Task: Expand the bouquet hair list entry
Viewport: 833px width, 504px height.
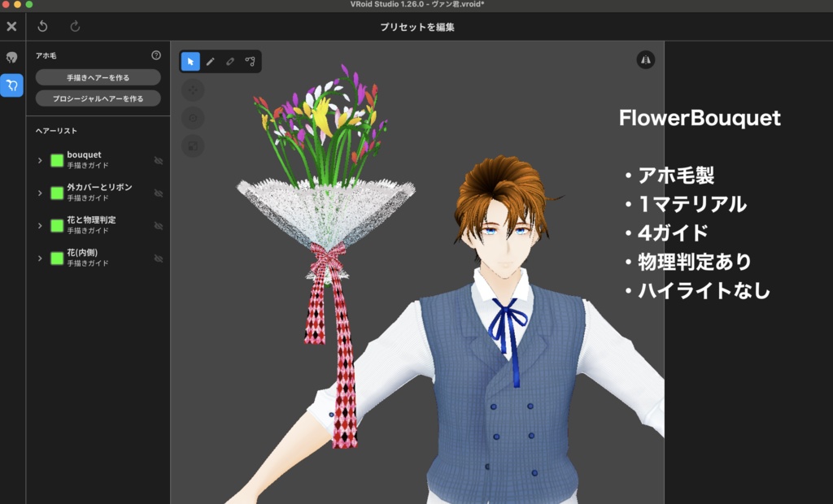Action: tap(39, 160)
